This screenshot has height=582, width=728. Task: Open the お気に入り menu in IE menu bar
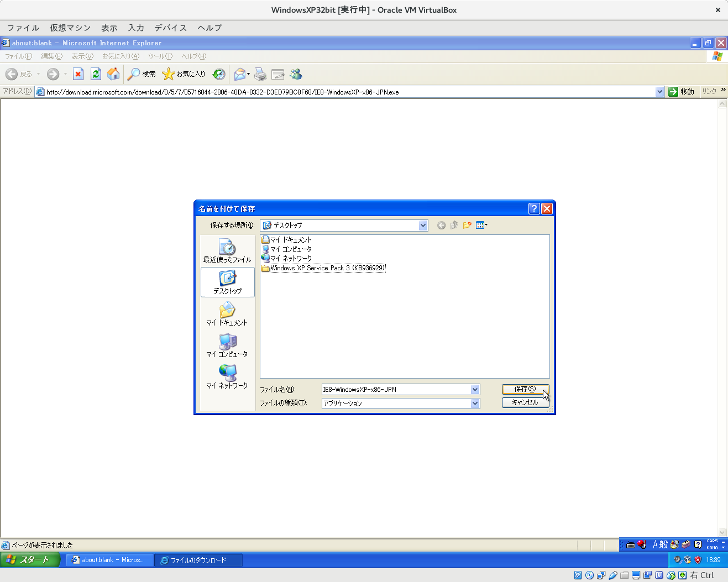pyautogui.click(x=121, y=56)
